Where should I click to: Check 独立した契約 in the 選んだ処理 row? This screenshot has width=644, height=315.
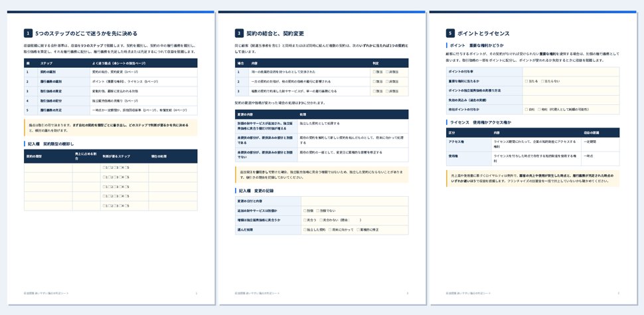pos(305,230)
